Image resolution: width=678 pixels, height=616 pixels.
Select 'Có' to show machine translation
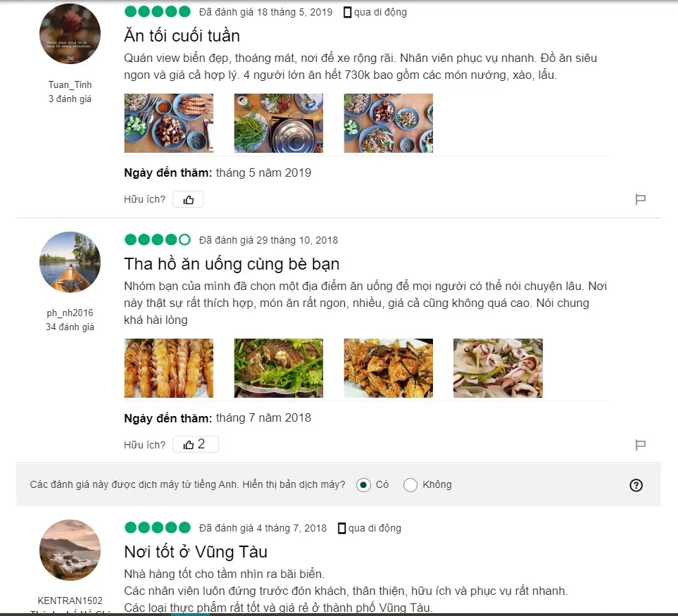coord(364,485)
